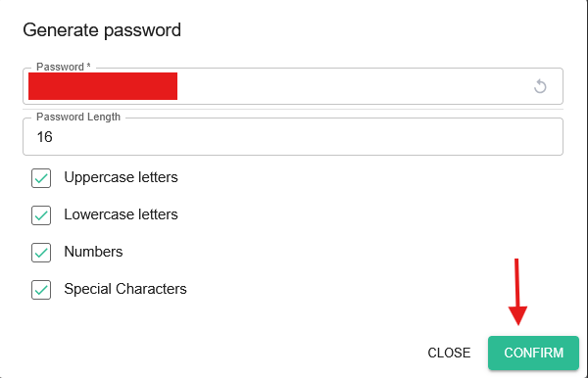Click the "Password *" field label
The width and height of the screenshot is (588, 378).
click(64, 67)
